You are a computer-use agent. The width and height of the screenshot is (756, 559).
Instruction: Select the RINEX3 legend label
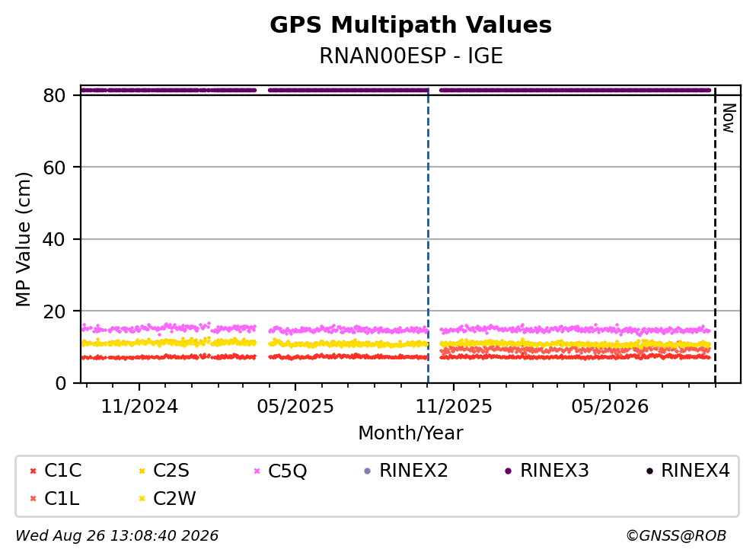tap(554, 471)
